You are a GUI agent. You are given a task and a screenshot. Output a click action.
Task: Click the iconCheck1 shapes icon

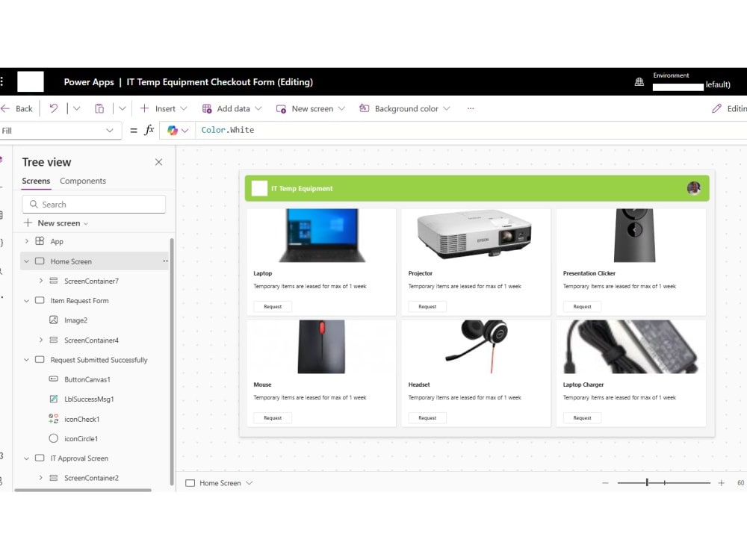pyautogui.click(x=54, y=419)
